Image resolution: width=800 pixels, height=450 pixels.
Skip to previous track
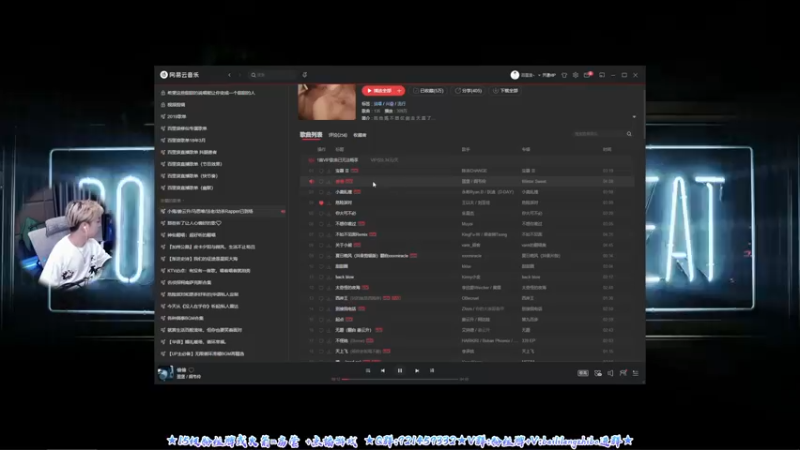click(x=383, y=371)
